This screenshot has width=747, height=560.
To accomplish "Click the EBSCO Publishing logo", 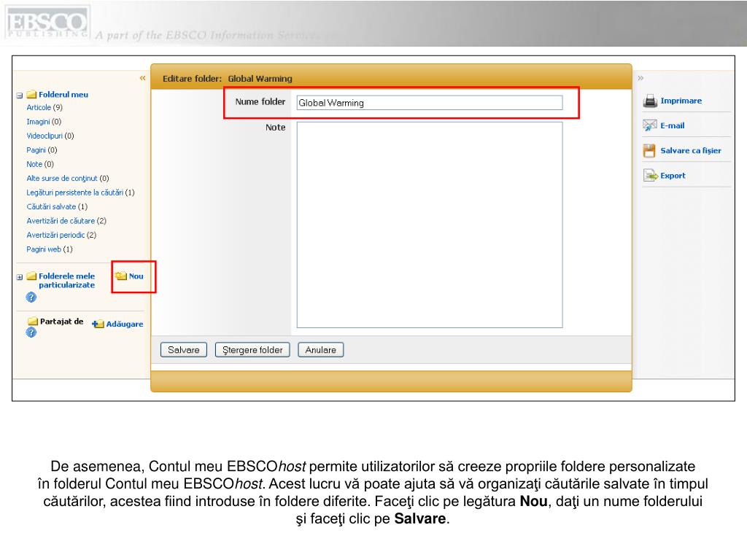I will [x=47, y=23].
